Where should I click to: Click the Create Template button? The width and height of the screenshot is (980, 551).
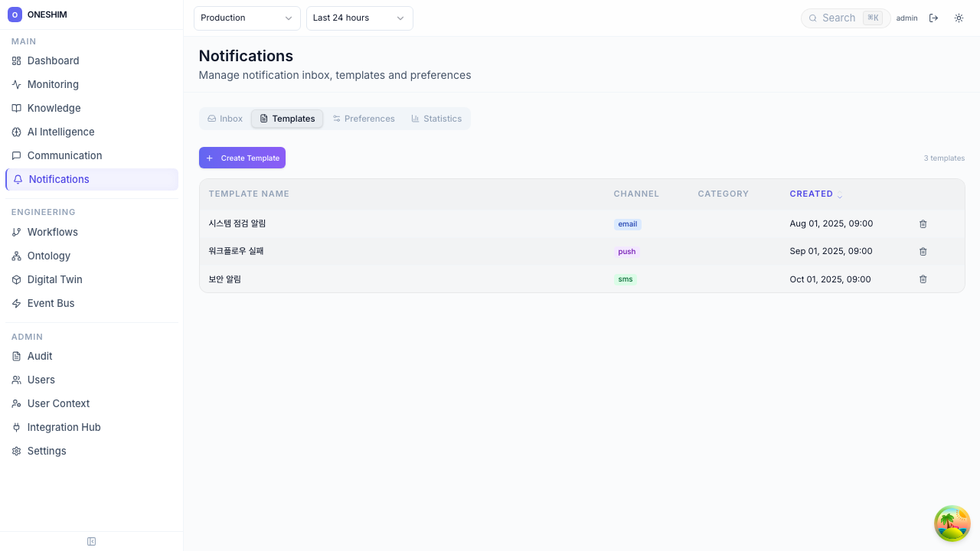pyautogui.click(x=242, y=158)
